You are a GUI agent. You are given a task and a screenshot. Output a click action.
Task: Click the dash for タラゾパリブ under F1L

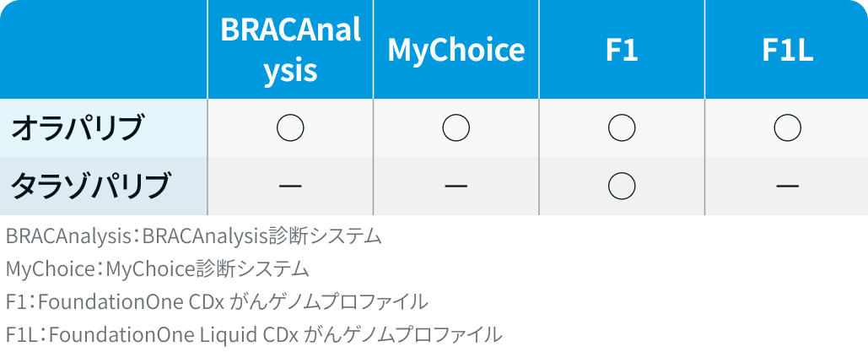(x=787, y=186)
